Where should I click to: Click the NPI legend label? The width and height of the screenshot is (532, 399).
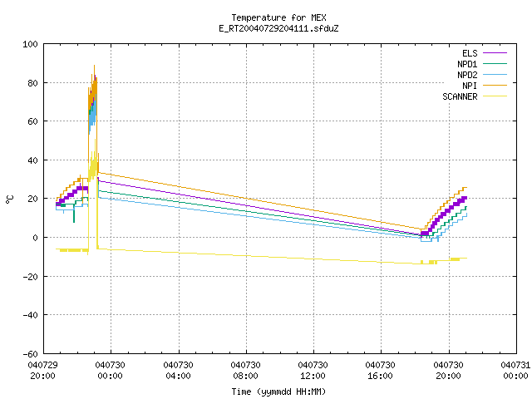[x=470, y=86]
